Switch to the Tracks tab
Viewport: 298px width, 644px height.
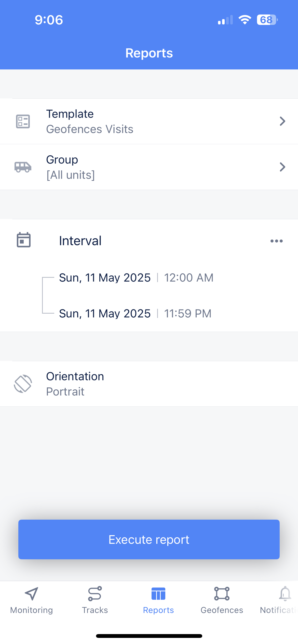[x=95, y=600]
